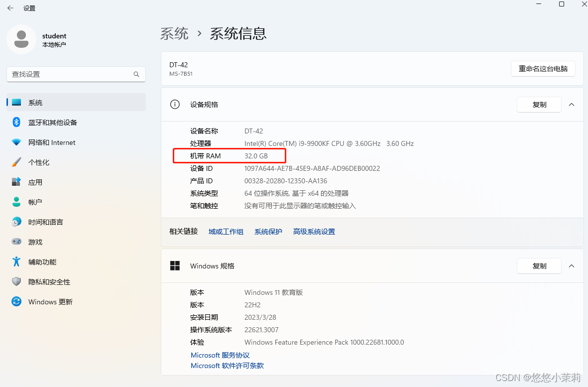Open 域或工作组 link
588x387 pixels.
226,232
